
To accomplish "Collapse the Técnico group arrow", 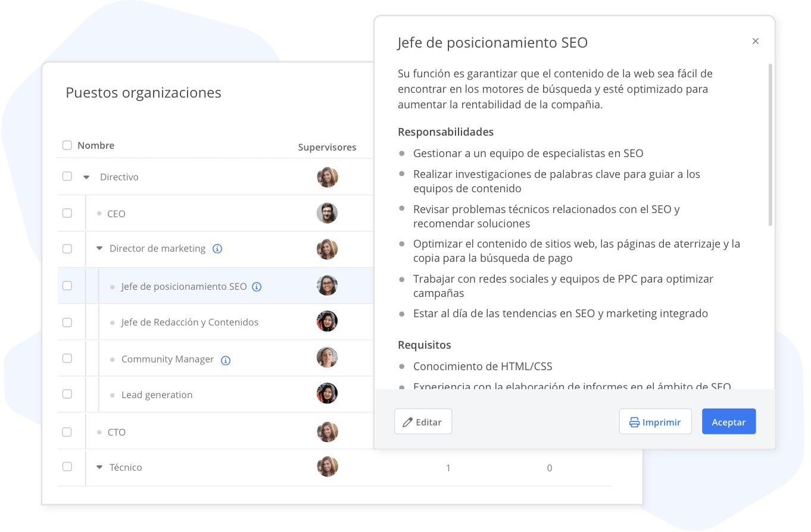I will (99, 468).
